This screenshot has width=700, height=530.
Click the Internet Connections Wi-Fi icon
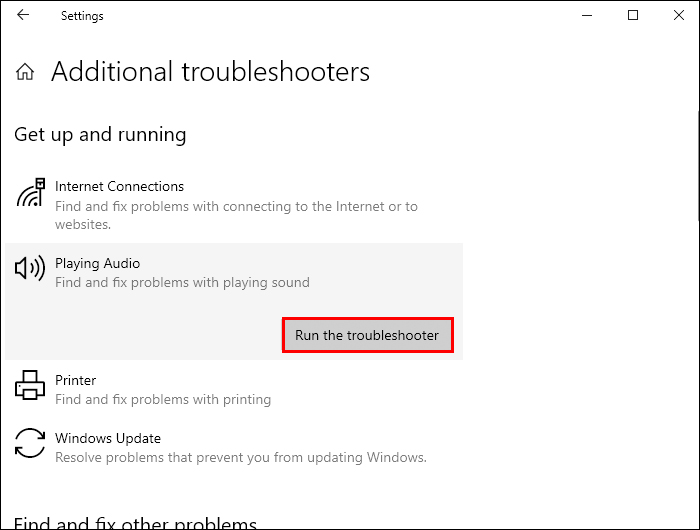pos(30,192)
